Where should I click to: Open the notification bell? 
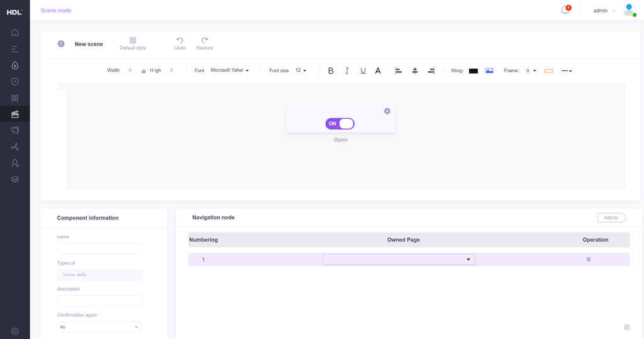[x=565, y=10]
